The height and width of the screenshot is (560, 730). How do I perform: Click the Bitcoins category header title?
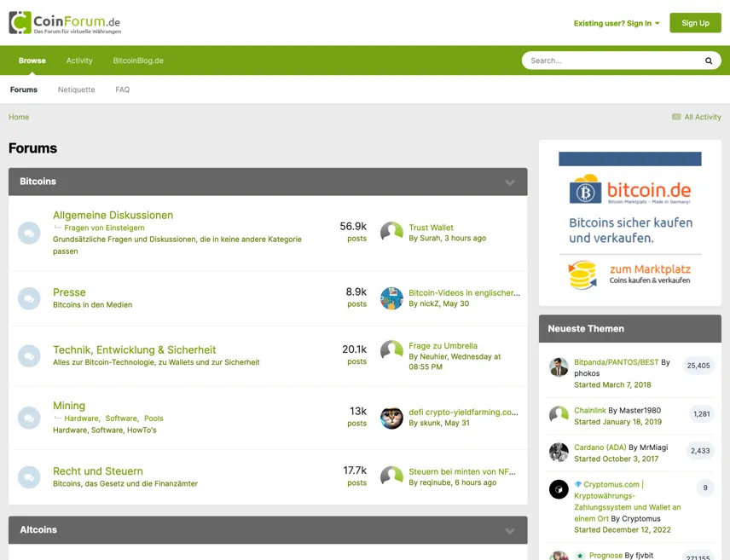(x=38, y=181)
